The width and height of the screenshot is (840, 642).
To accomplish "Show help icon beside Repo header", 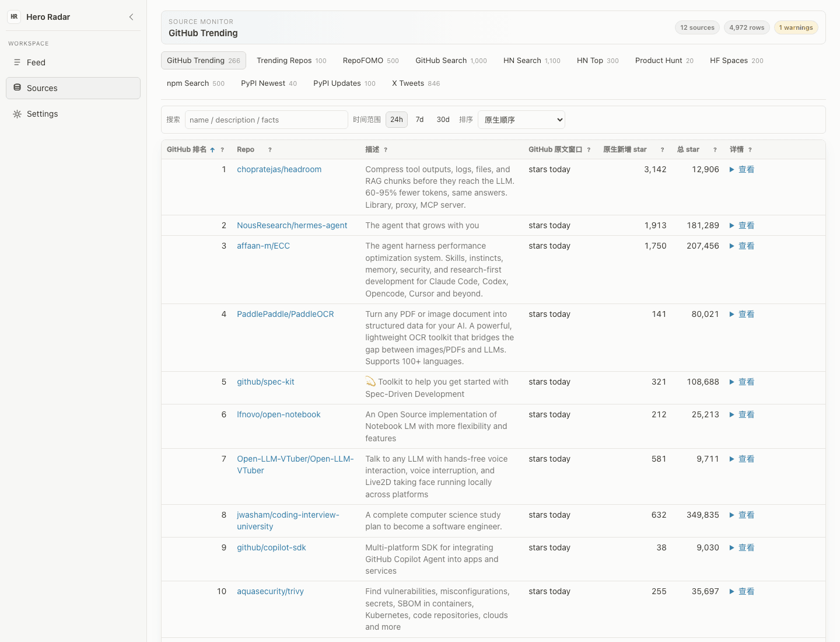I will click(270, 150).
